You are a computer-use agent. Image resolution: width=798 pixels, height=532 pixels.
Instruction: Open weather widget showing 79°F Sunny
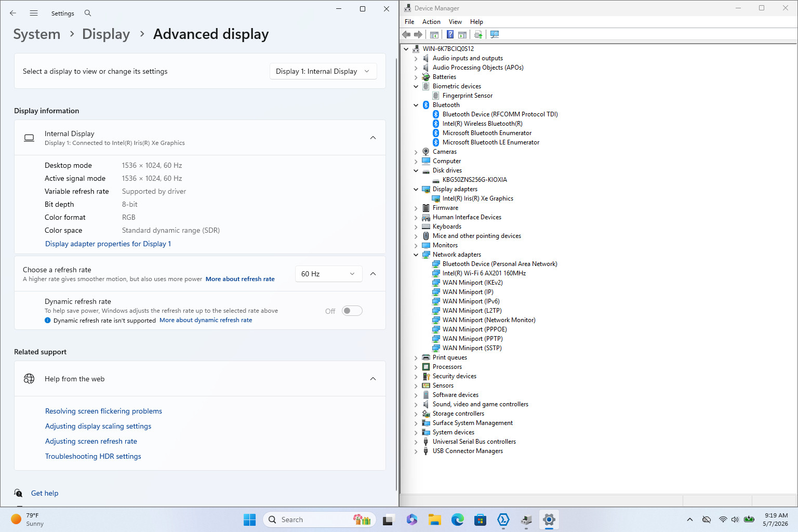28,520
